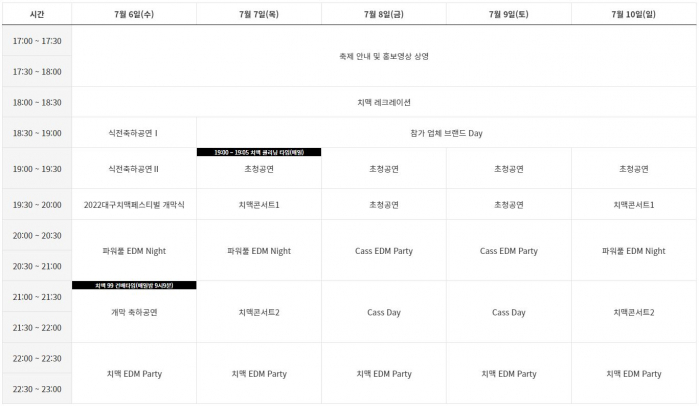Click the black 19:00 ~ 19:05 치맥 banner
This screenshot has height=406, width=699.
coord(259,152)
